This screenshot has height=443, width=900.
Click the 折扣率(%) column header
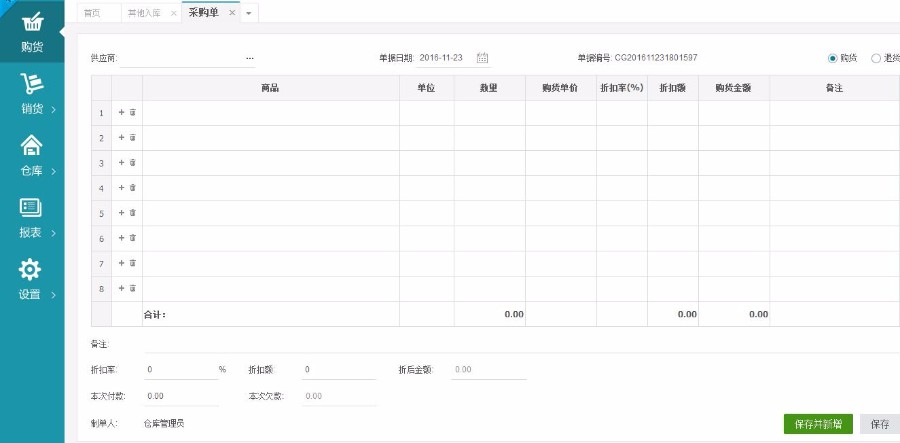click(622, 88)
